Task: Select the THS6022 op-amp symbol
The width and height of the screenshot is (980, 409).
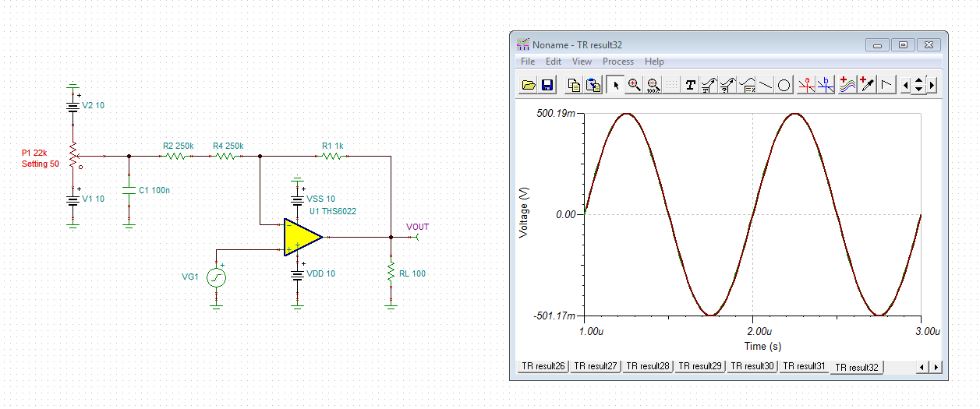Action: pyautogui.click(x=303, y=237)
